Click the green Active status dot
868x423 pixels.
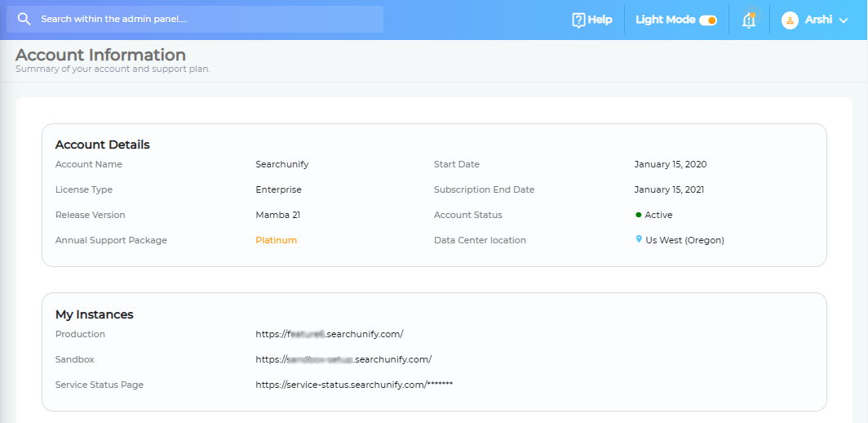click(x=638, y=215)
